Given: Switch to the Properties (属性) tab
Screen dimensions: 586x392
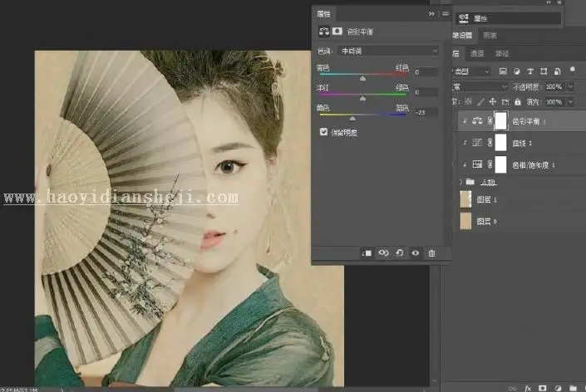Looking at the screenshot, I should tap(323, 14).
